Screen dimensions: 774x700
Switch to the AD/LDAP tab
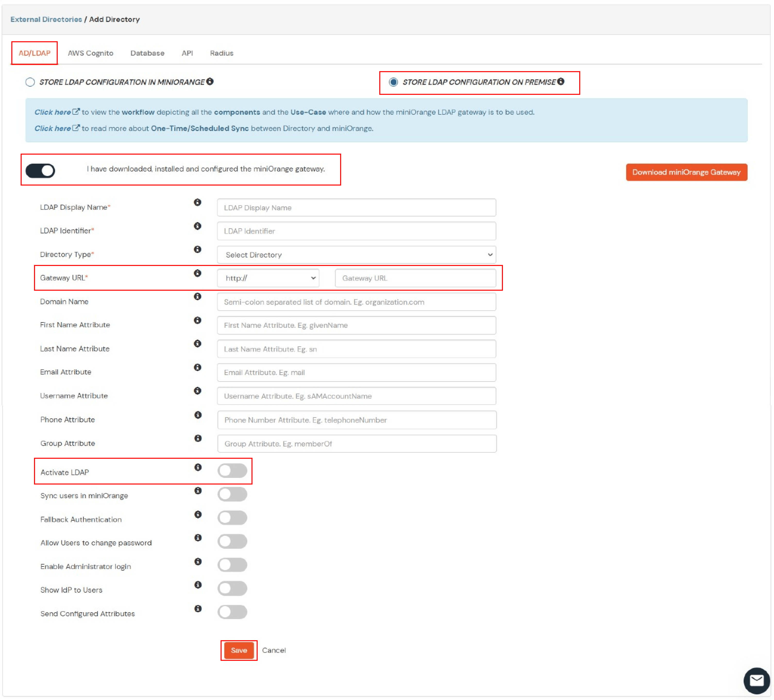click(x=35, y=53)
